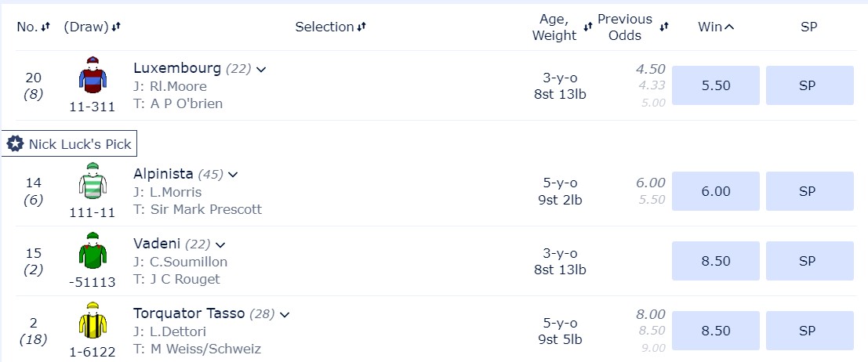Select SP button for Vadeni
The width and height of the screenshot is (868, 362).
(x=810, y=261)
